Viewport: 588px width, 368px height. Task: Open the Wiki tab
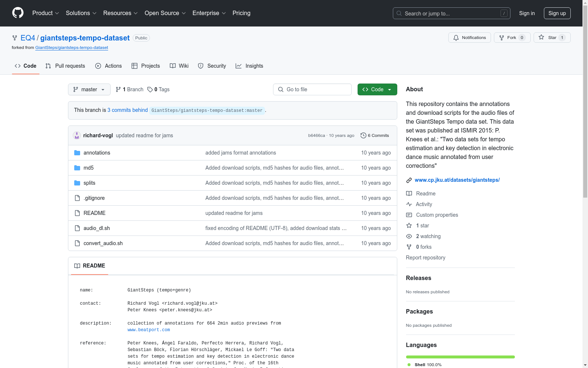click(179, 66)
